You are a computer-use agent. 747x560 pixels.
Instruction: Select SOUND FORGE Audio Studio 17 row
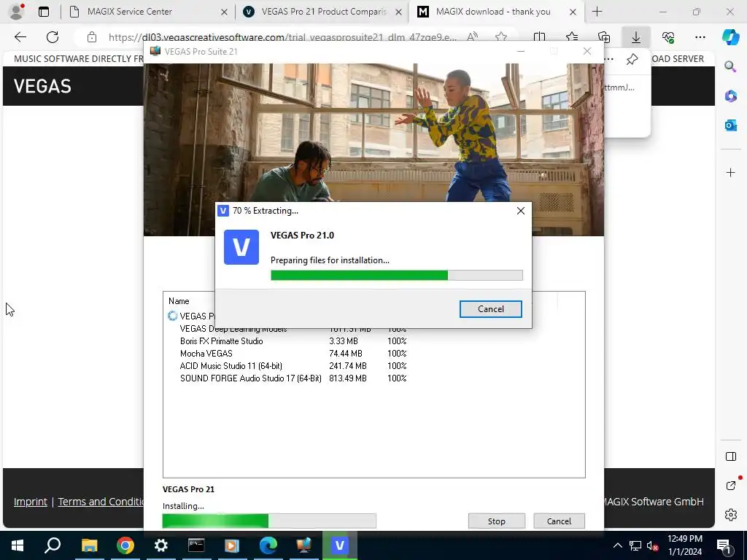point(293,378)
